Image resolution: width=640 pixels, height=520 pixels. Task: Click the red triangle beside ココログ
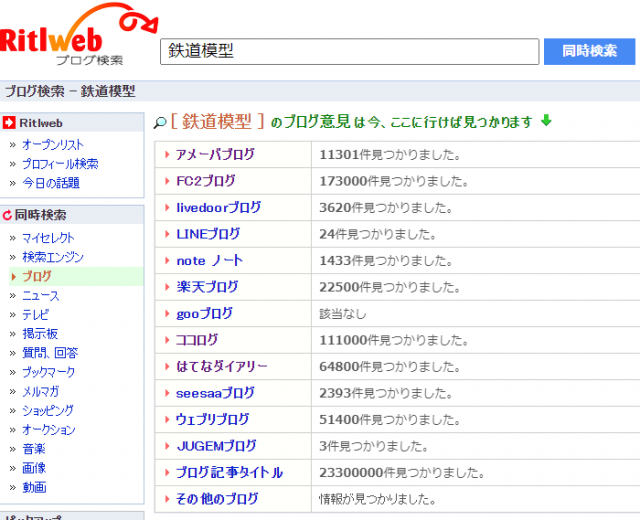coord(167,340)
